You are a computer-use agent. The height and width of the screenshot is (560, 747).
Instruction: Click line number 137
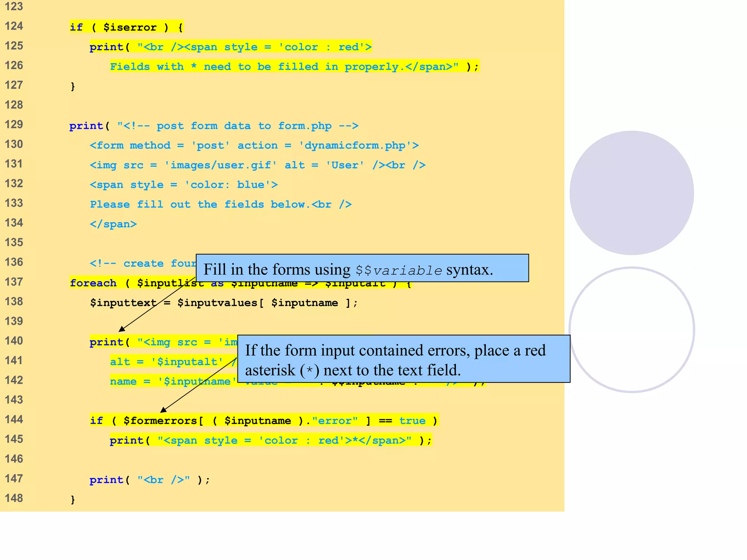(14, 282)
